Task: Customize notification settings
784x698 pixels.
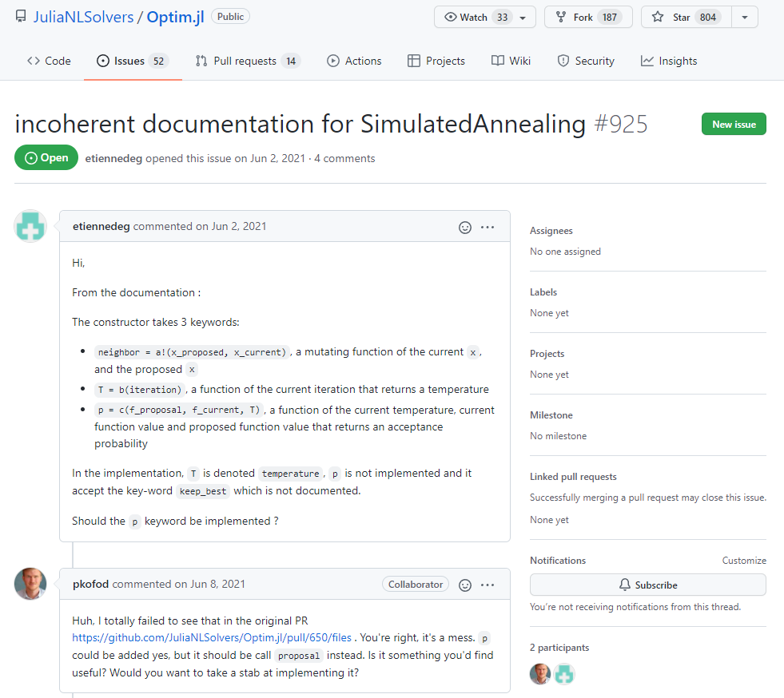Action: point(743,561)
